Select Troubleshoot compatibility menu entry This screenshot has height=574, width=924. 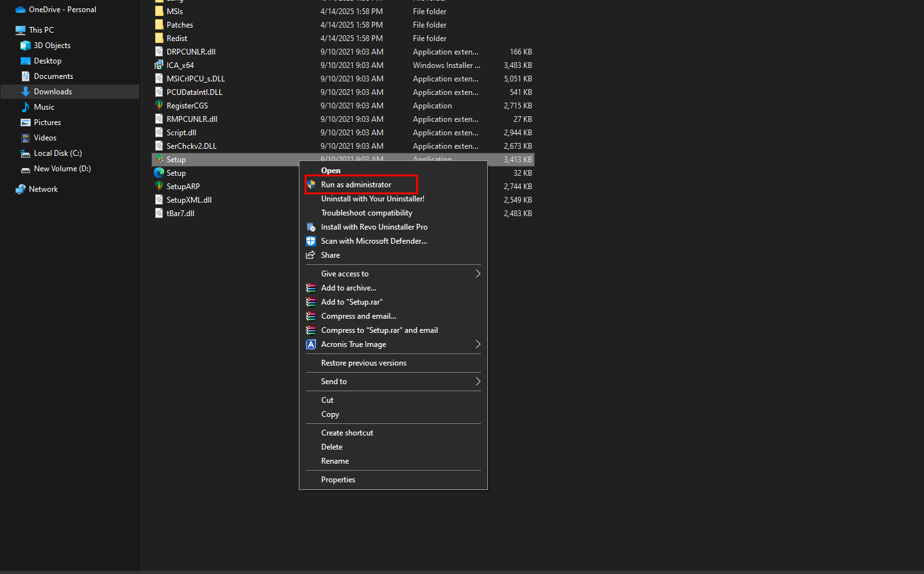tap(366, 213)
